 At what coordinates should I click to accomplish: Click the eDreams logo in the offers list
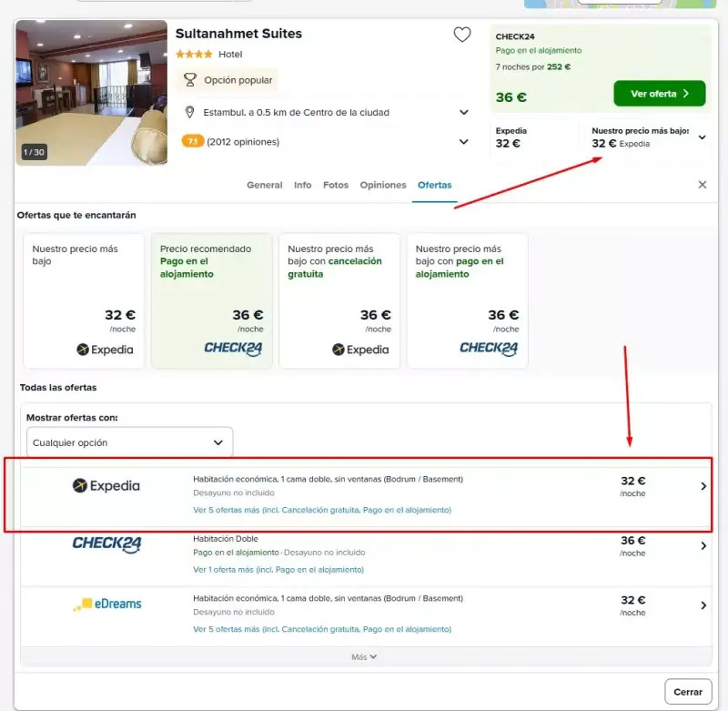click(x=107, y=604)
